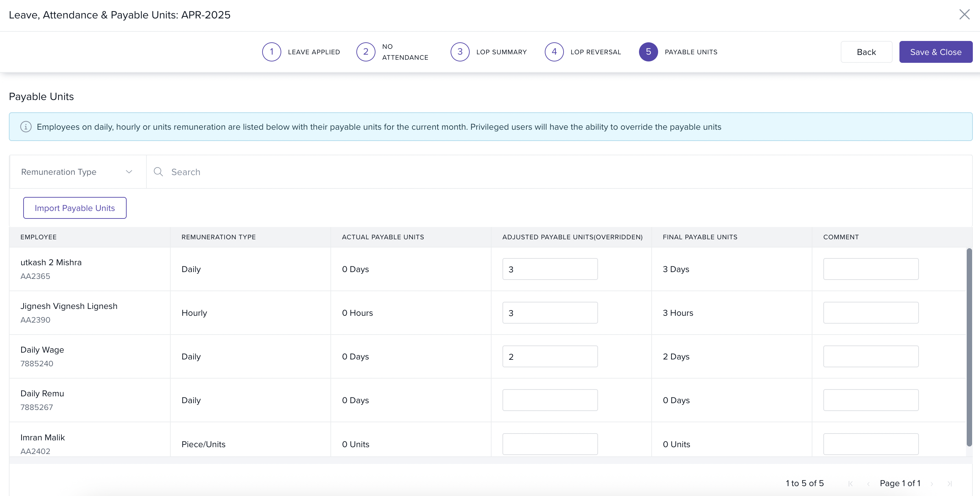Click Save & Close button
This screenshot has width=980, height=496.
pyautogui.click(x=936, y=52)
